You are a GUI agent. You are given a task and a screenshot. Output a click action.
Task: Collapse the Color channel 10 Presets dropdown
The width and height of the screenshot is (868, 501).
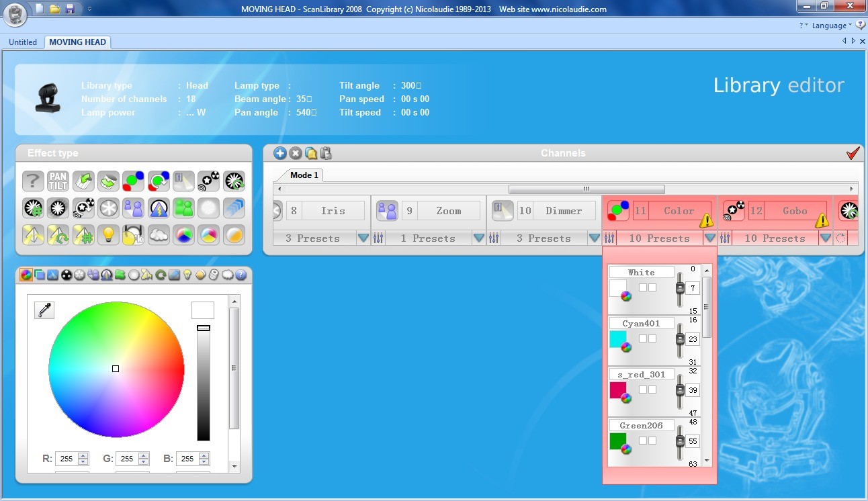[x=709, y=238]
